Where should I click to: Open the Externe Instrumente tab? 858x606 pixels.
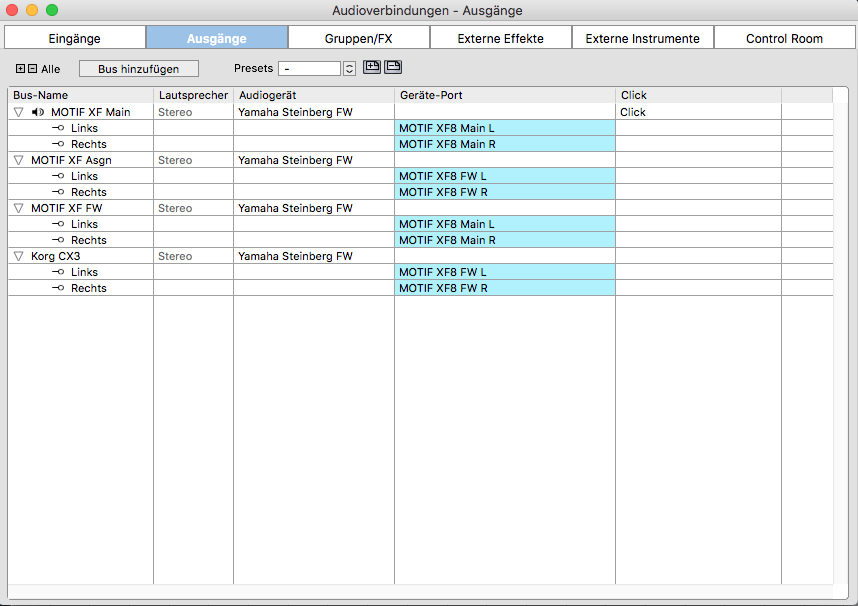[x=642, y=38]
